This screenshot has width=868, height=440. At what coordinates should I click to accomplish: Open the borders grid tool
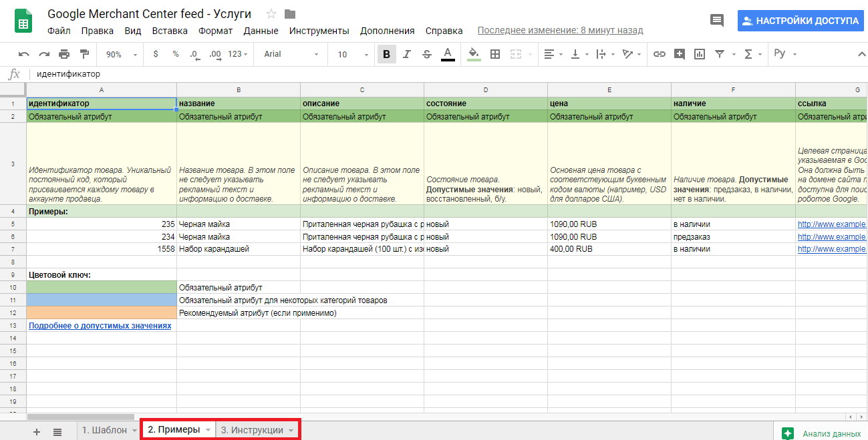495,54
